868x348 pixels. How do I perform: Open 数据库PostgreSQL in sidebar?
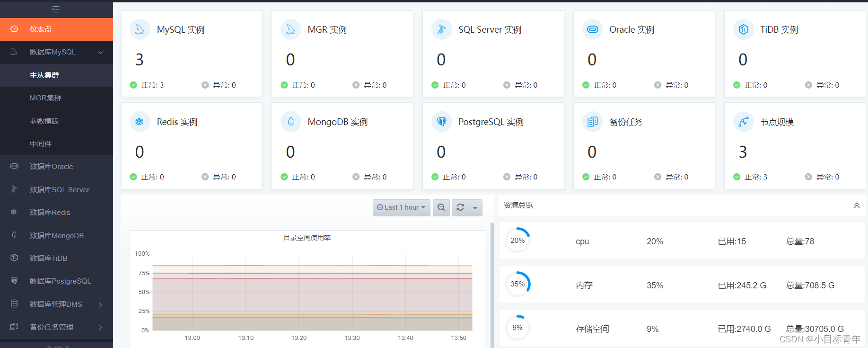pyautogui.click(x=56, y=281)
